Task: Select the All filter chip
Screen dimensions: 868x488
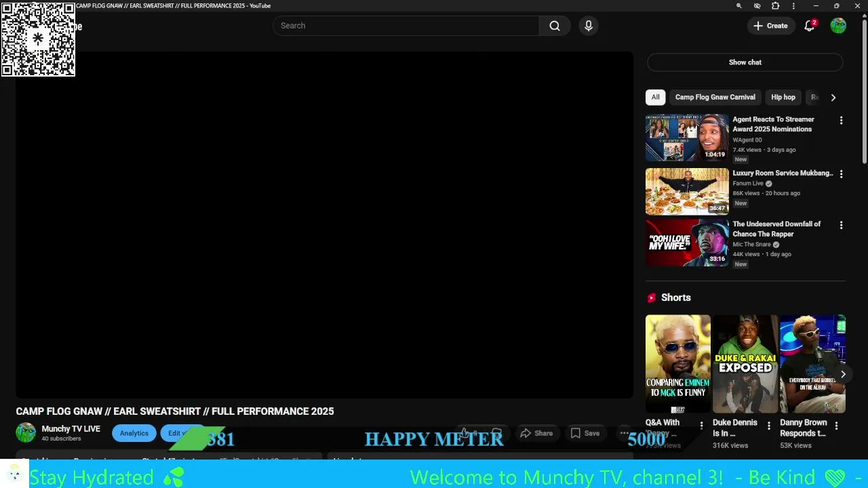Action: pyautogui.click(x=655, y=97)
